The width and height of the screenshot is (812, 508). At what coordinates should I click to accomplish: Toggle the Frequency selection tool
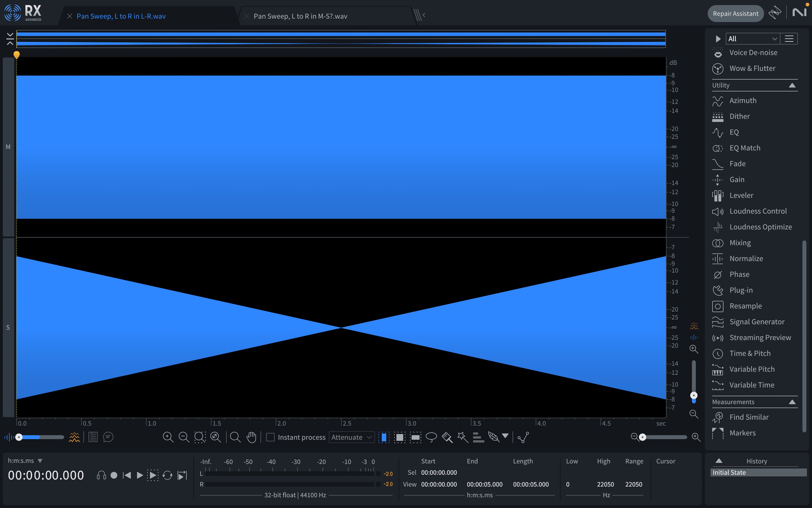coord(415,437)
